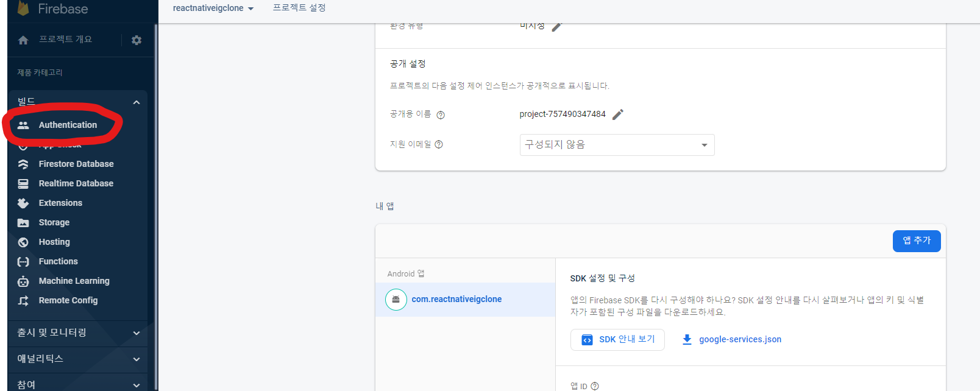Click the Machine Learning robot icon

pos(23,281)
